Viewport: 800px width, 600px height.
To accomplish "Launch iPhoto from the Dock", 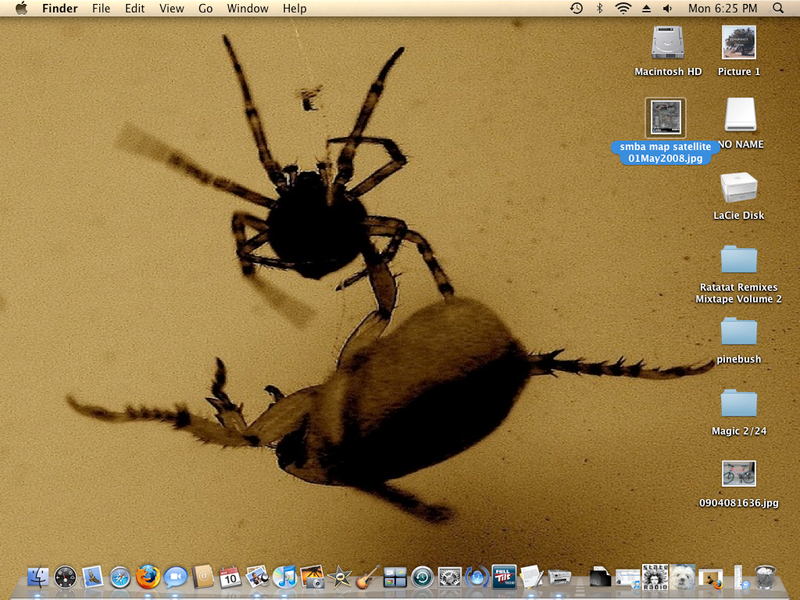I will pos(312,577).
